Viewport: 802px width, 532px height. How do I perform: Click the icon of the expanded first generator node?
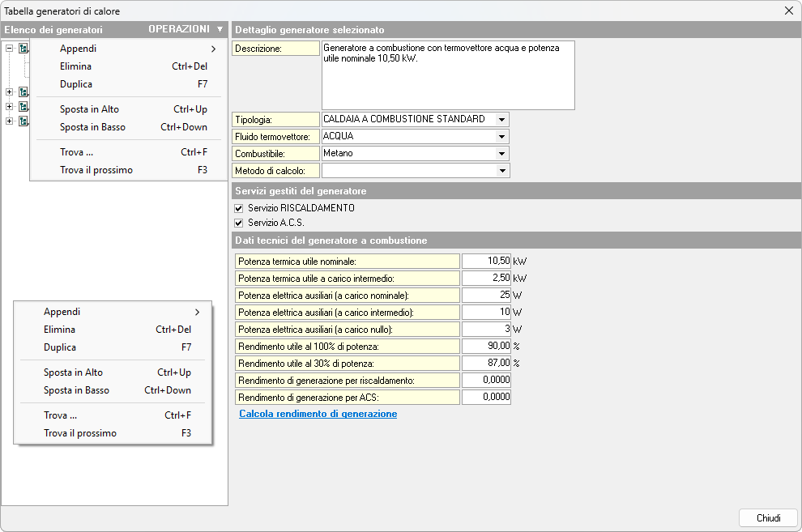[23, 49]
